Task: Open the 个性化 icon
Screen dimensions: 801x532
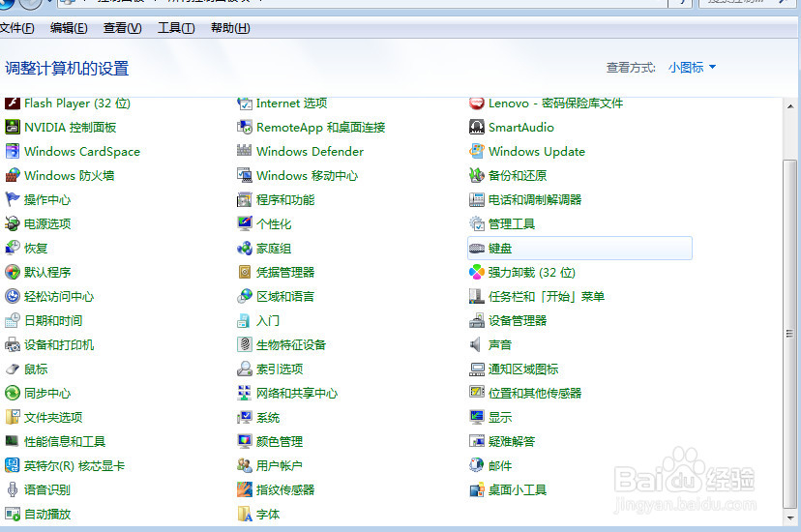Action: point(245,223)
